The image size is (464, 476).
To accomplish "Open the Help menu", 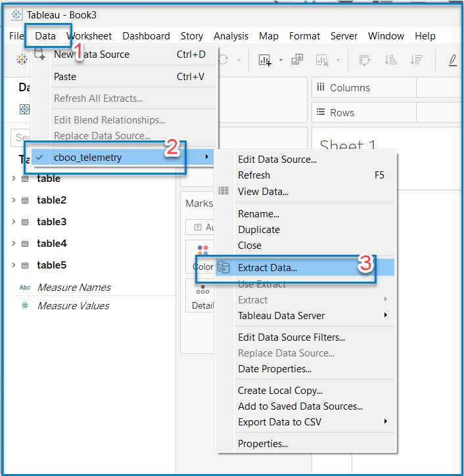I will 425,36.
